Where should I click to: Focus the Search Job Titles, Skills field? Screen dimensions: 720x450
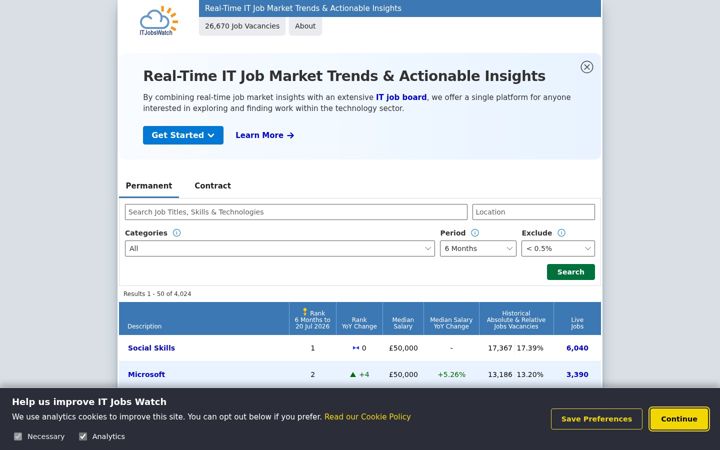296,212
